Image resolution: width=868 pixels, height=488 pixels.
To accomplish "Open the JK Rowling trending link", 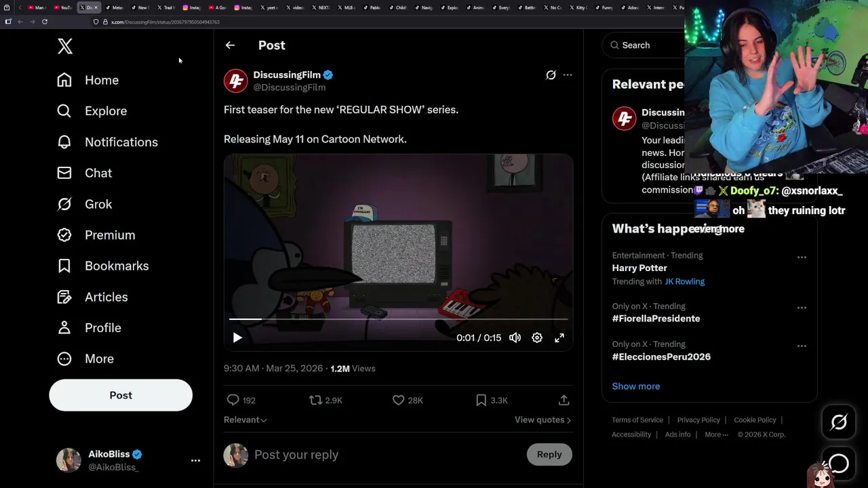I will [x=685, y=282].
